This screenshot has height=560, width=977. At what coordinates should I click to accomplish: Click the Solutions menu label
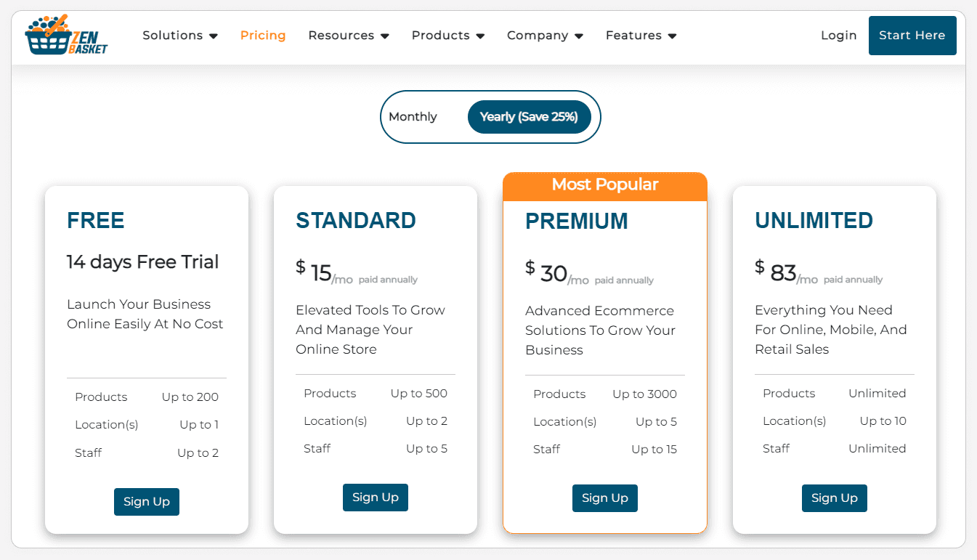tap(173, 36)
